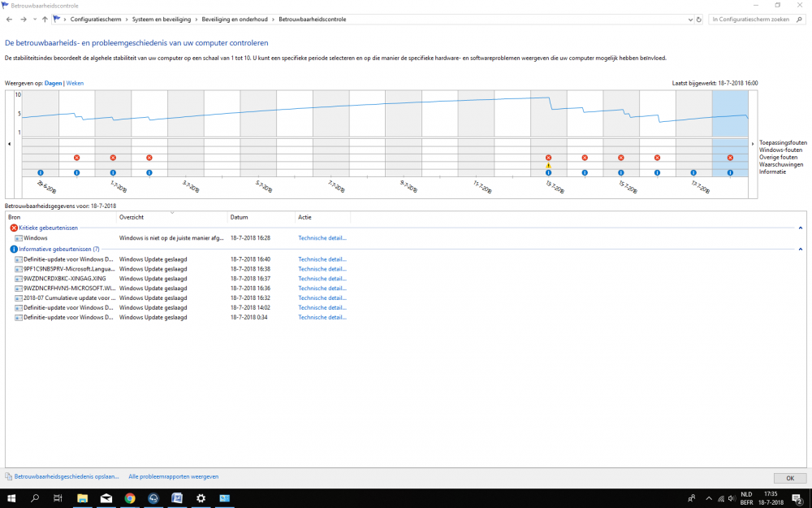812x508 pixels.
Task: Click the search magnifier in the Configuratiescherm search box
Action: tap(799, 20)
